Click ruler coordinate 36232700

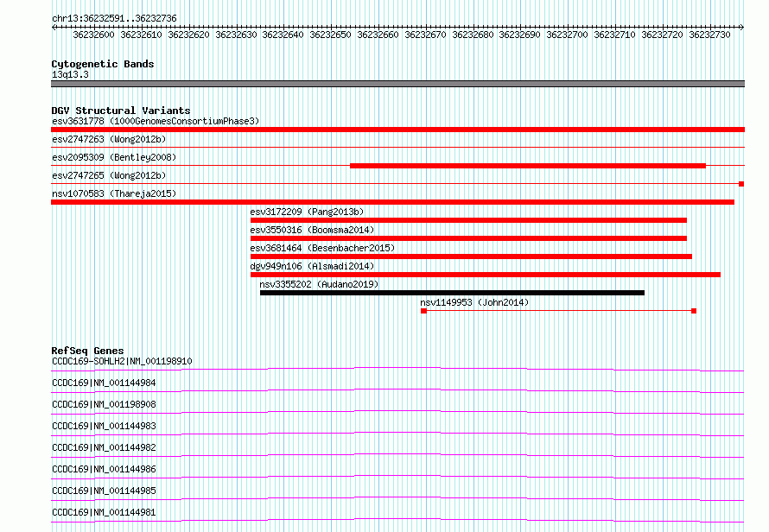(x=567, y=35)
